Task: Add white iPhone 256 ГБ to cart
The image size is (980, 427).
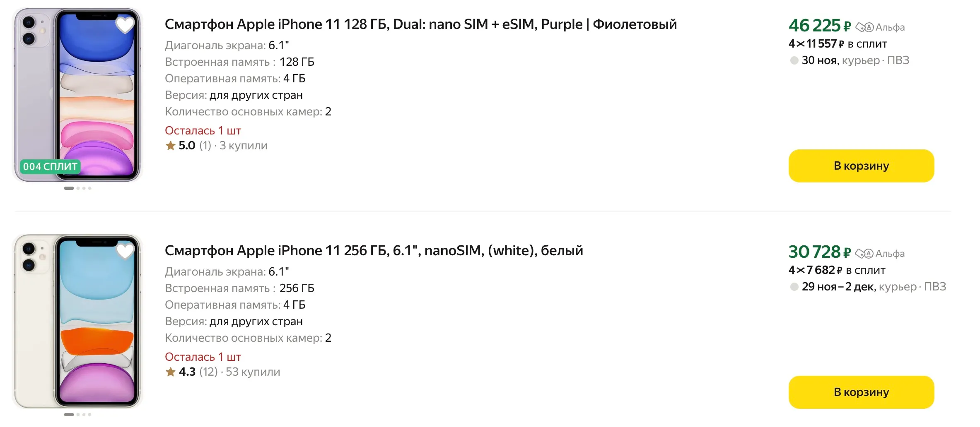Action: tap(861, 392)
